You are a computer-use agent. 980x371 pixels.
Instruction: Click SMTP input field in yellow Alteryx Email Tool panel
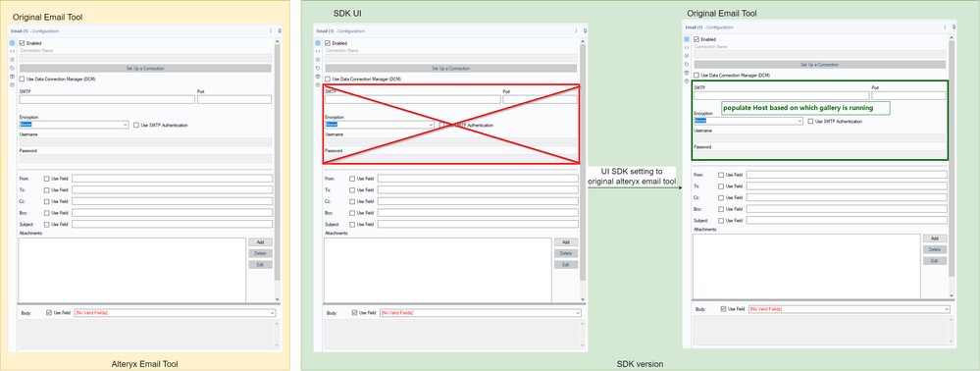[107, 99]
